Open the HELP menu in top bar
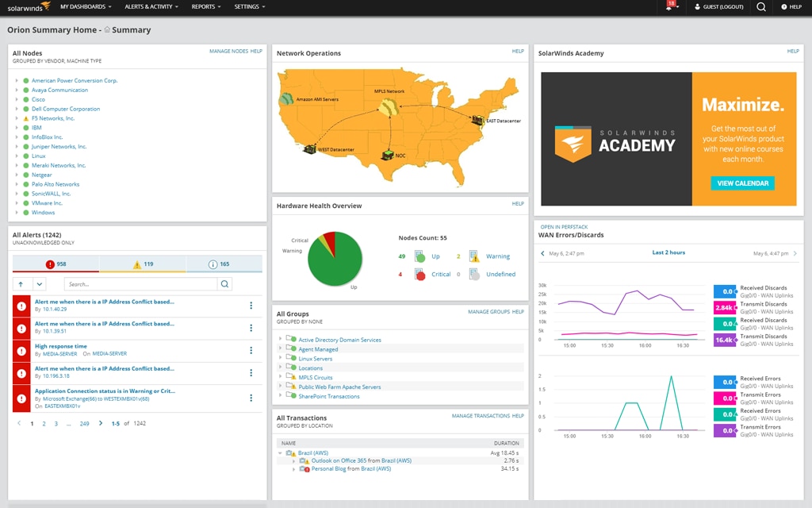Image resolution: width=812 pixels, height=508 pixels. click(791, 6)
